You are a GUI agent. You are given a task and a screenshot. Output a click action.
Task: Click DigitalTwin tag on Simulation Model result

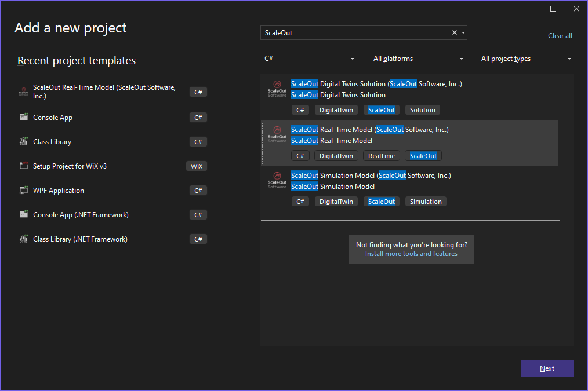(x=336, y=202)
